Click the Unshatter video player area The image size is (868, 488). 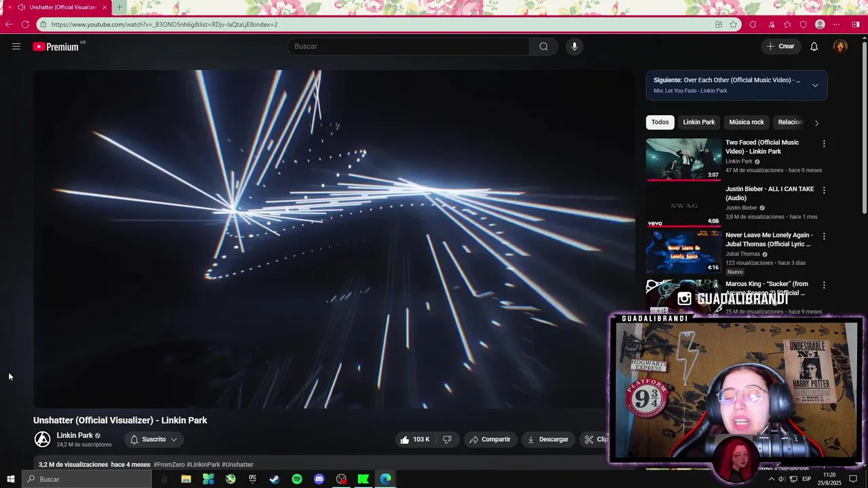(334, 239)
